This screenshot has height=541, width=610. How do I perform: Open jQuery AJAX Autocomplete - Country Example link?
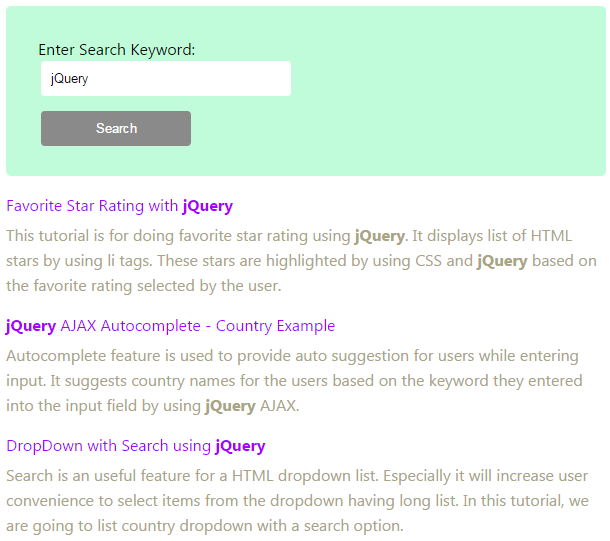pos(170,326)
